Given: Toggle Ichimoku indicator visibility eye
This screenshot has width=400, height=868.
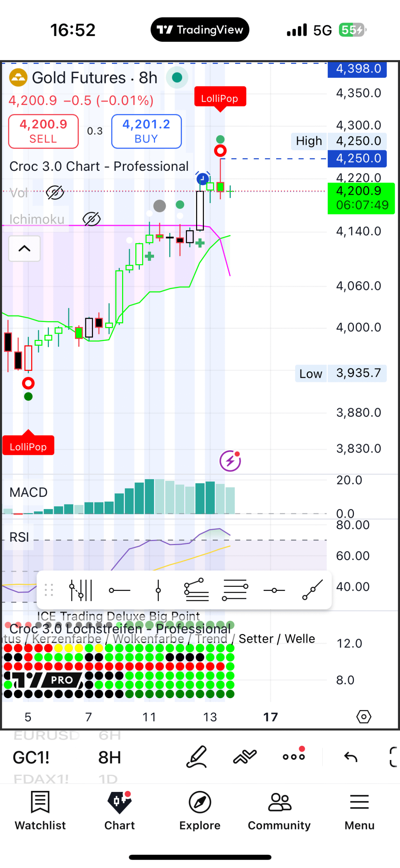Looking at the screenshot, I should click(92, 219).
